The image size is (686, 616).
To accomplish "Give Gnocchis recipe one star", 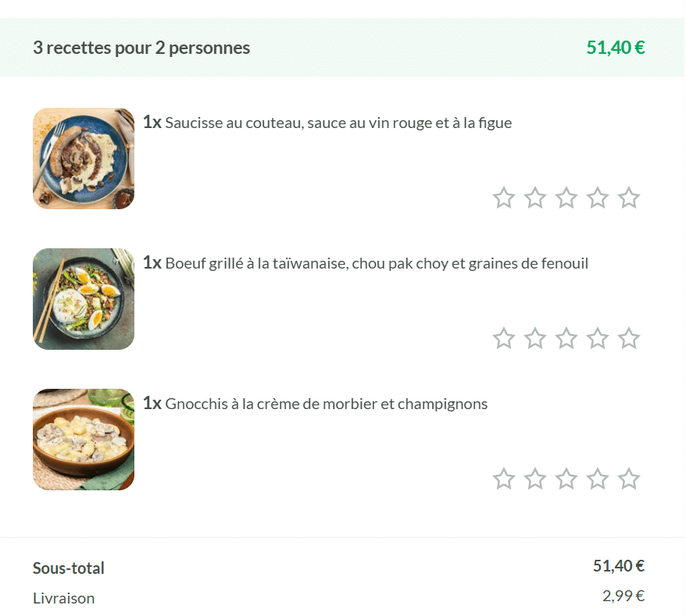I will pyautogui.click(x=504, y=479).
